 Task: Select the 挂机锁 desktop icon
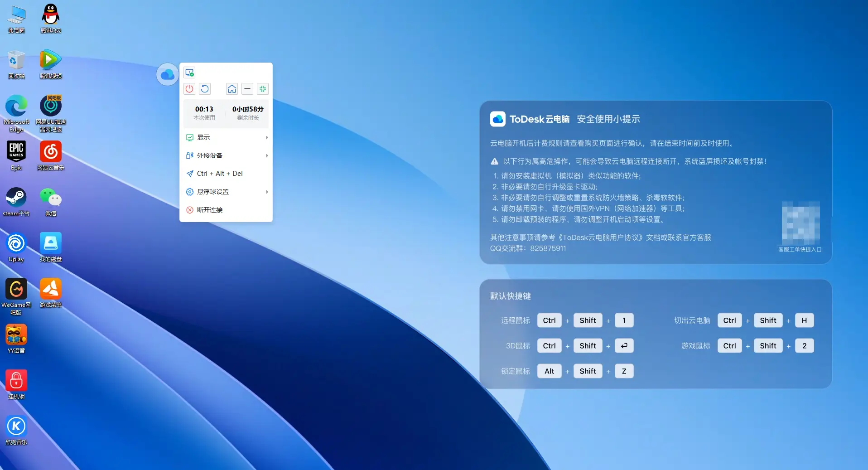pos(16,385)
